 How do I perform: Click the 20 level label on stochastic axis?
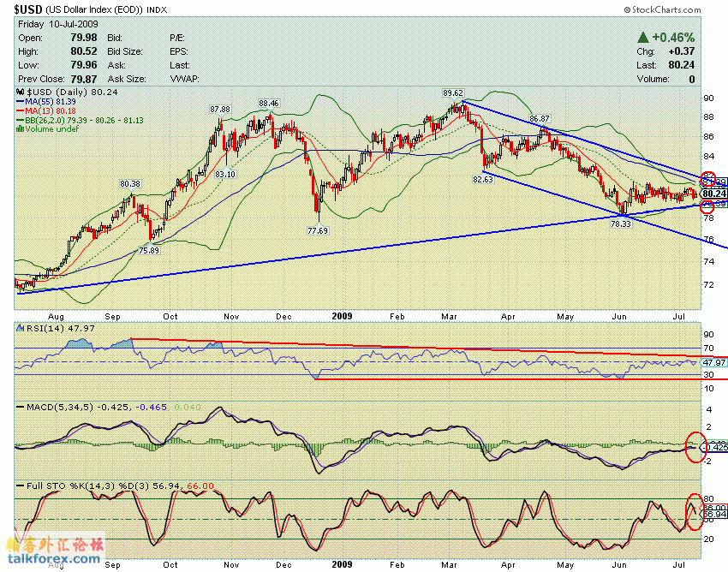coord(709,539)
